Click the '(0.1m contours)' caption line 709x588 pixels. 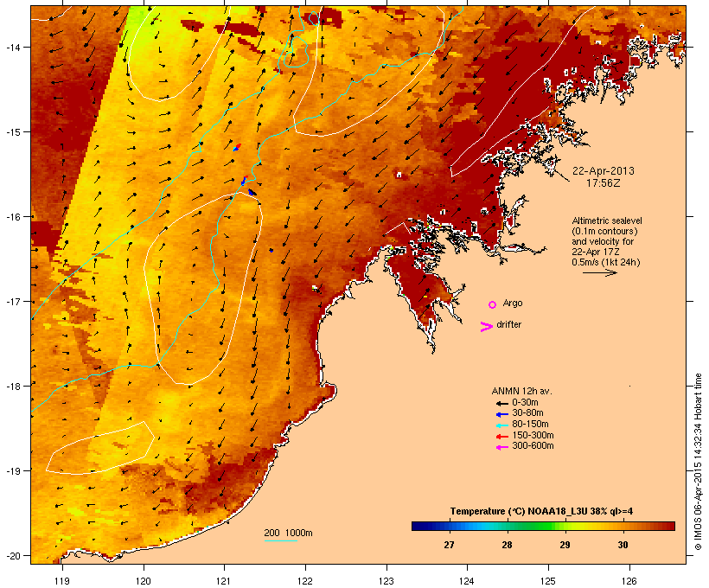pyautogui.click(x=605, y=231)
